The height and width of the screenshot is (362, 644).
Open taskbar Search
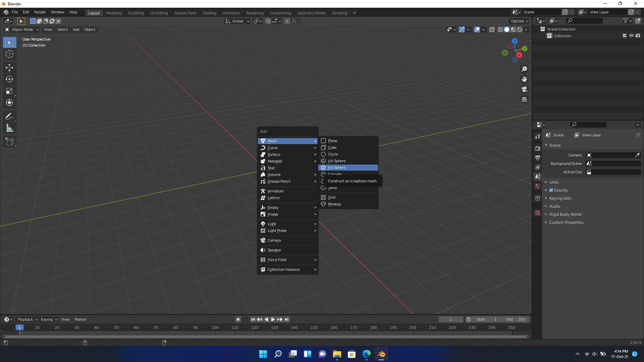(278, 354)
